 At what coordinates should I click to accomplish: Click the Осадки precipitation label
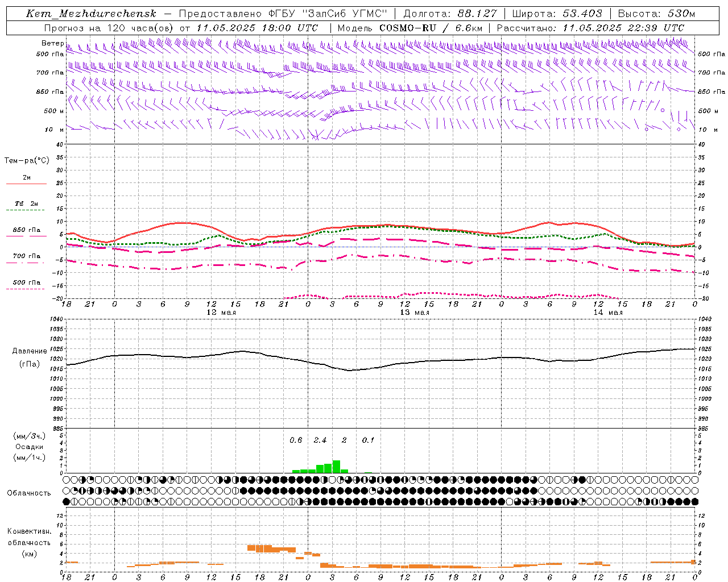coord(29,447)
